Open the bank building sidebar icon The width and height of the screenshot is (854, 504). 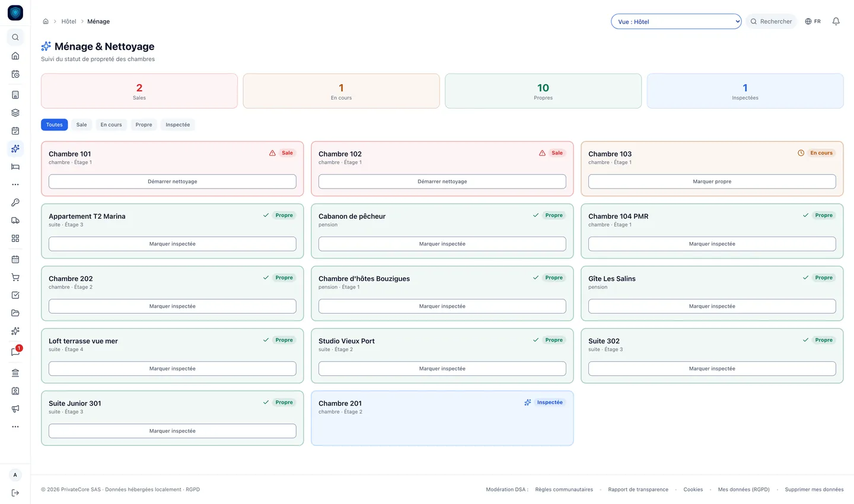pos(15,373)
